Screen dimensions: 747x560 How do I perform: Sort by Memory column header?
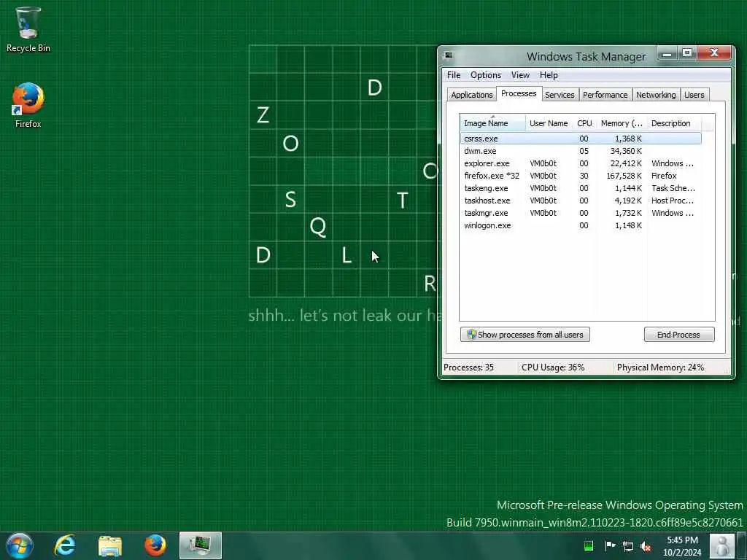pyautogui.click(x=622, y=123)
